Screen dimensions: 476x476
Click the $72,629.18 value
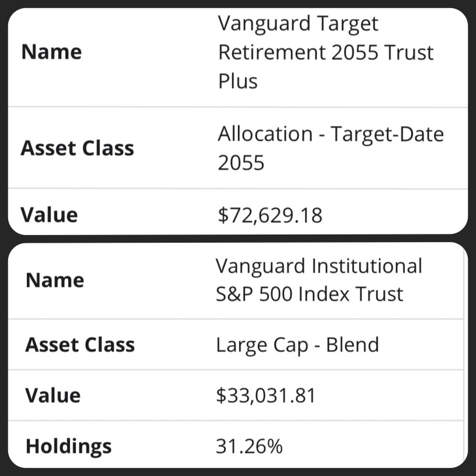coord(270,215)
